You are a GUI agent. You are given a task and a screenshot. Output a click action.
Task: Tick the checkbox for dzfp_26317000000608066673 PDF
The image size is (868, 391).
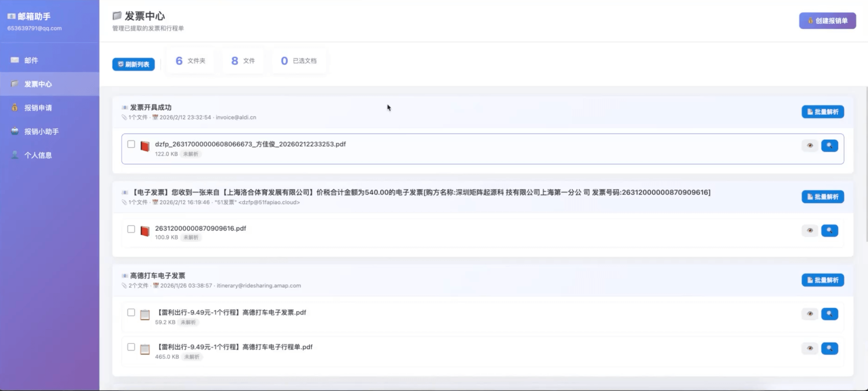[131, 144]
